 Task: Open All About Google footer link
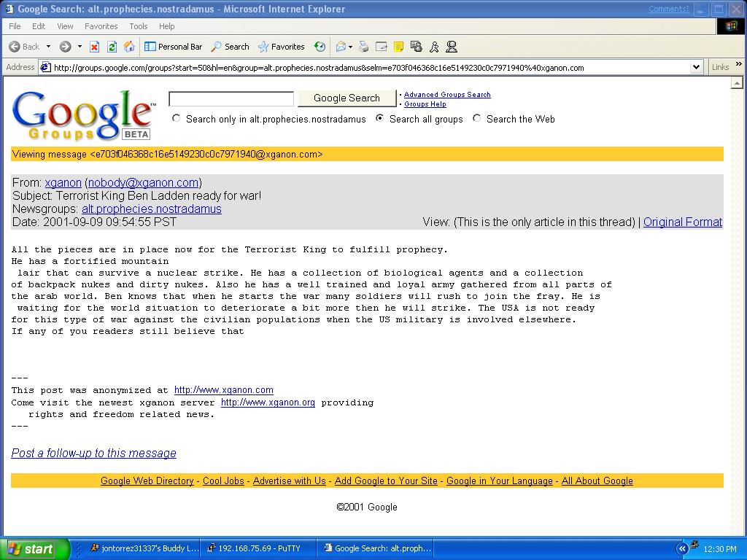click(597, 481)
